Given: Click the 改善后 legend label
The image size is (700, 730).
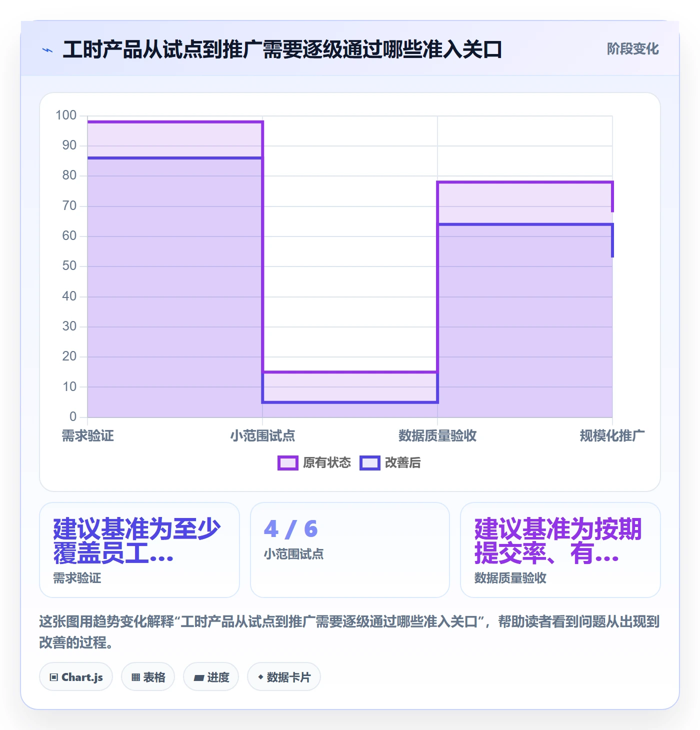Looking at the screenshot, I should 403,463.
